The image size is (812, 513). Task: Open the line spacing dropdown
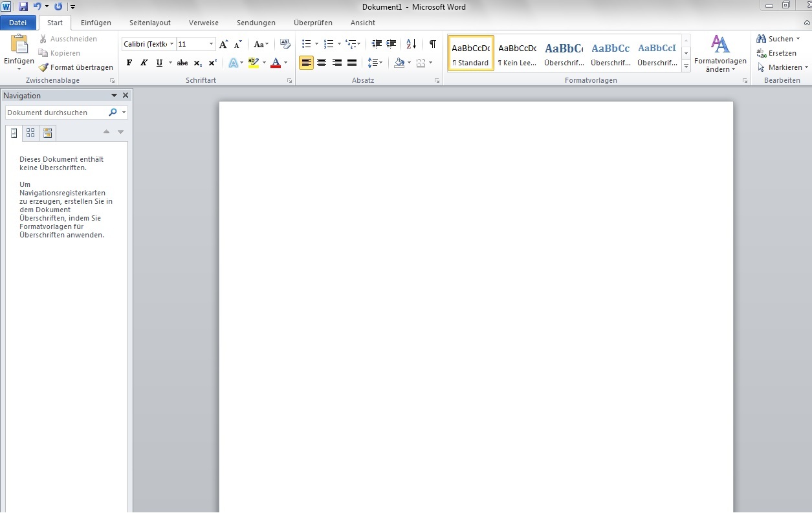[375, 63]
